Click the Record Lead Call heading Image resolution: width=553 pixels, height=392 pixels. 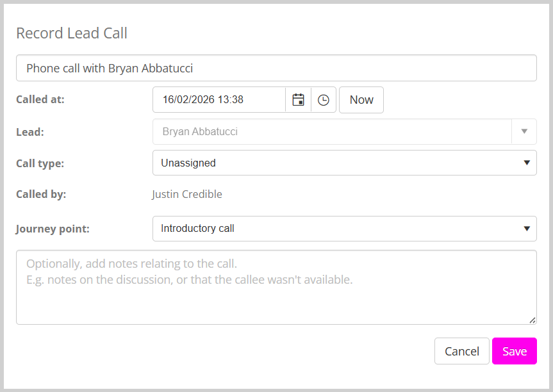(72, 33)
